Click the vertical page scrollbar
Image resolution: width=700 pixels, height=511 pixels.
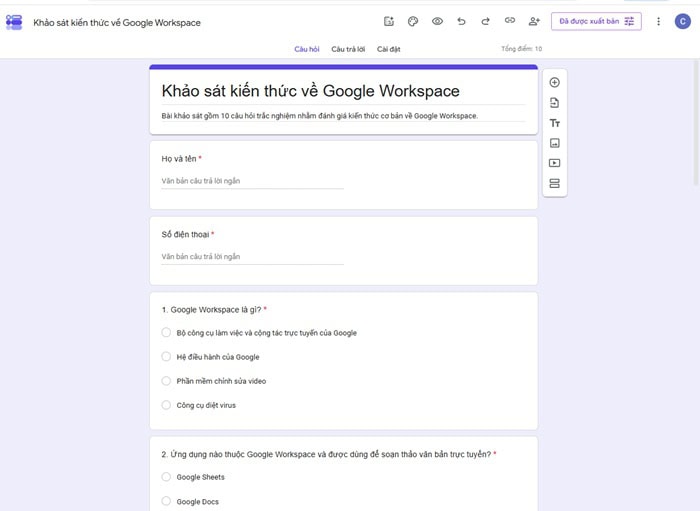(696, 123)
